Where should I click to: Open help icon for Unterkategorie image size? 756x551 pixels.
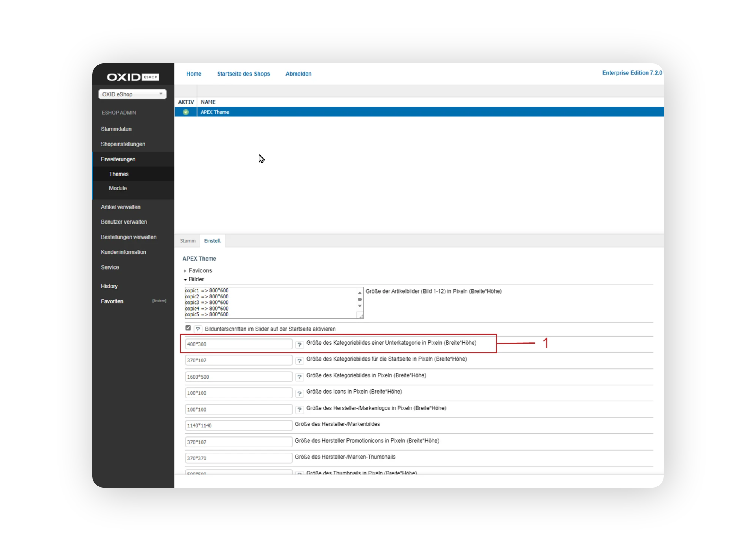[299, 344]
